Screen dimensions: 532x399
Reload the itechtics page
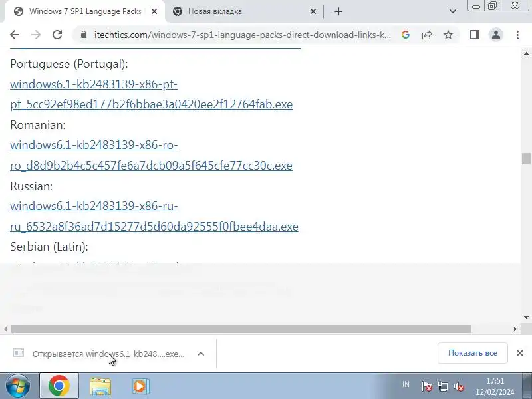tap(57, 35)
